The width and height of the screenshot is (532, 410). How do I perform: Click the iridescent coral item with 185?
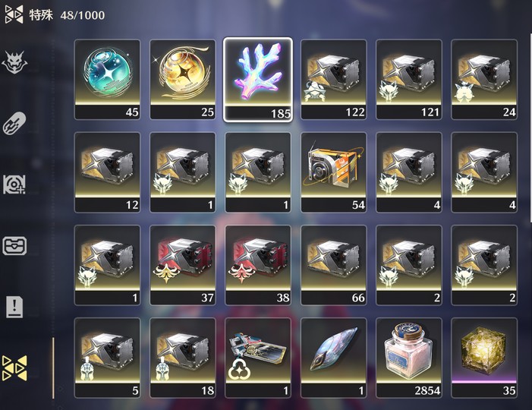258,80
